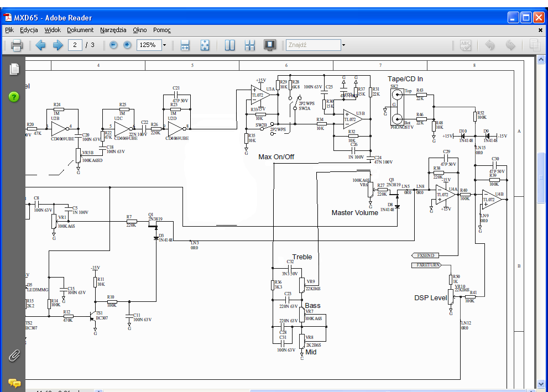The width and height of the screenshot is (548, 392).
Task: Click the vertical scrollbar down arrow
Action: (x=541, y=384)
